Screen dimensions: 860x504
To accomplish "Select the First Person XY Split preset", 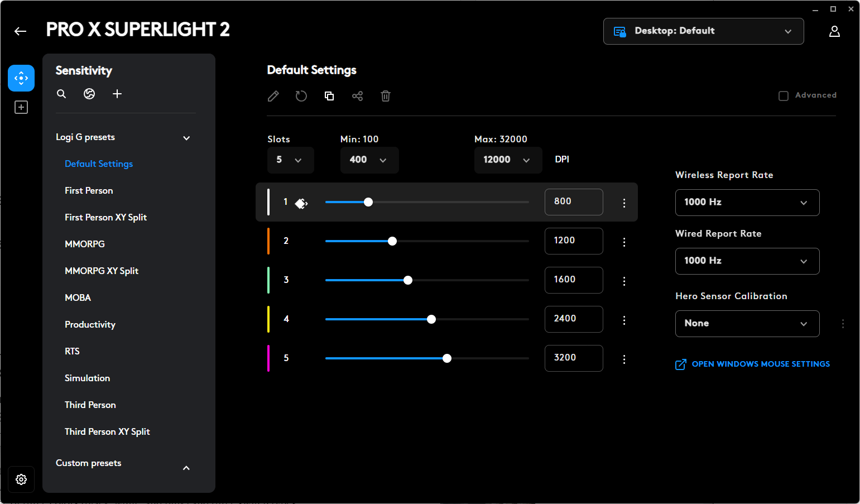I will 105,217.
